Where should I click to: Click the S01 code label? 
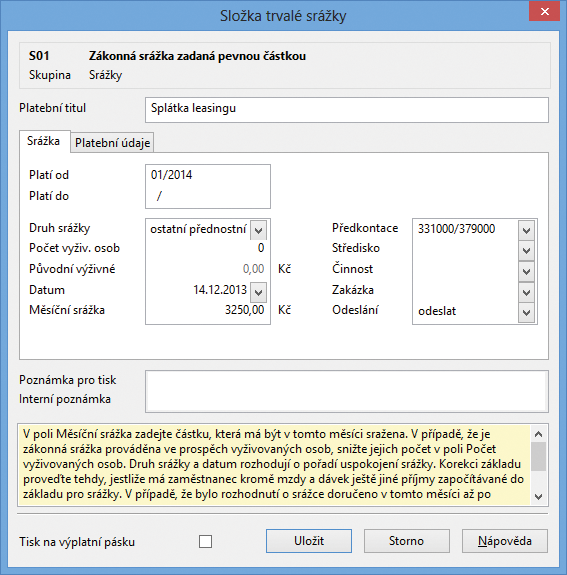[39, 56]
